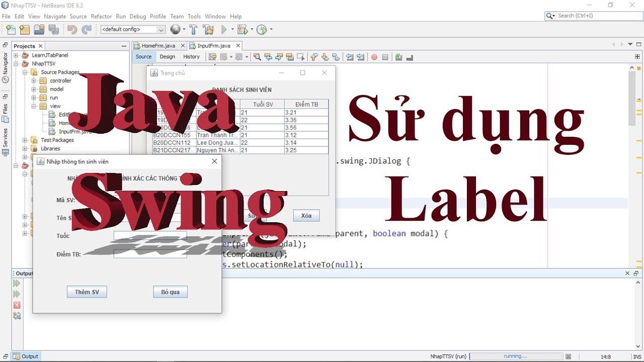Click the Điểm TB text field
644x362 pixels.
pyautogui.click(x=150, y=254)
